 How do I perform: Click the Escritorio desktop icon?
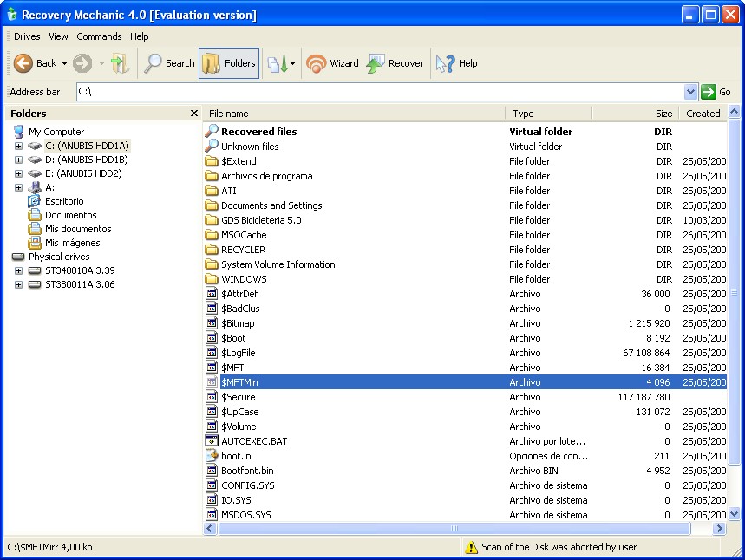(34, 201)
